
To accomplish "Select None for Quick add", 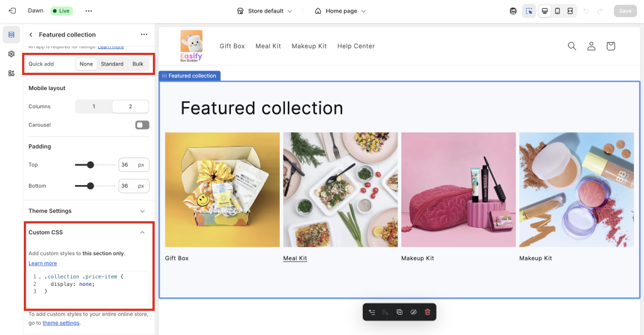I will point(86,64).
